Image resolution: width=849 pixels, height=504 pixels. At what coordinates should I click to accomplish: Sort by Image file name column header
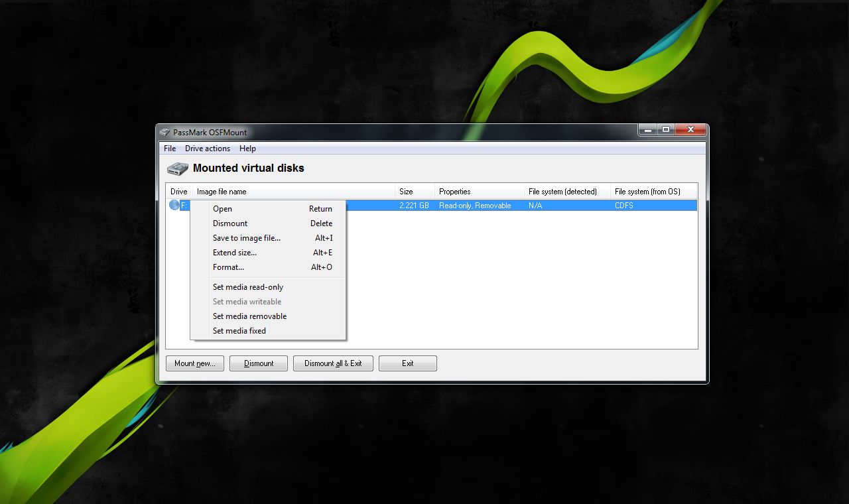click(x=294, y=192)
